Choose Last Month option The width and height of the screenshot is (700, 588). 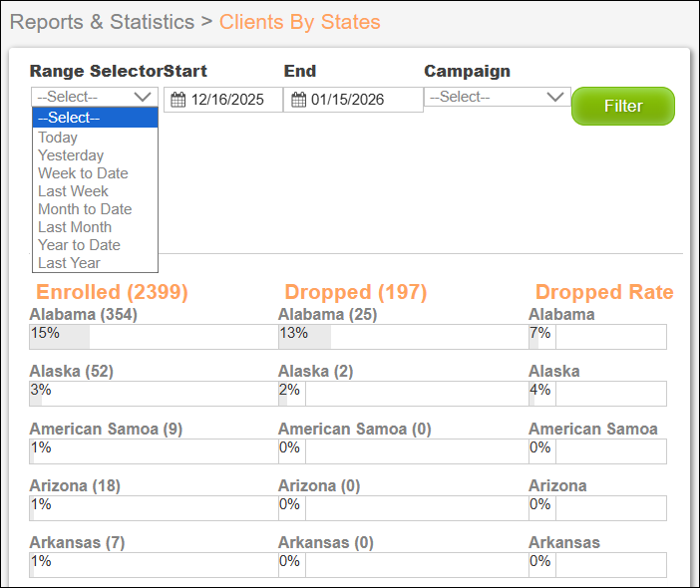click(x=95, y=227)
